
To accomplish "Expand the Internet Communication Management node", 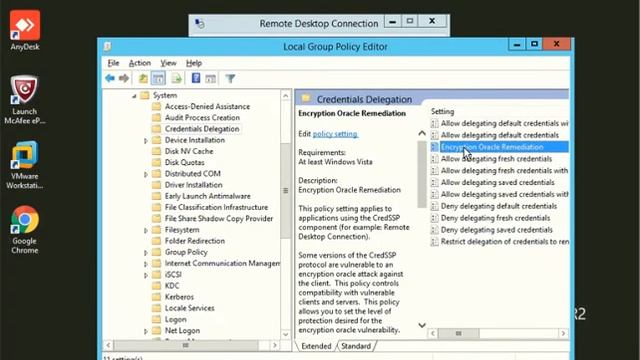I will pyautogui.click(x=146, y=264).
